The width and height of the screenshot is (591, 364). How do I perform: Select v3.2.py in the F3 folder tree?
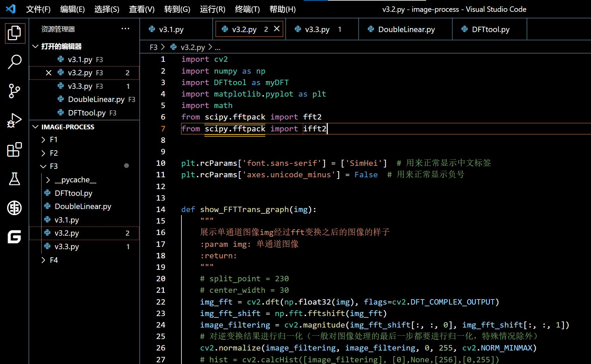coord(84,233)
